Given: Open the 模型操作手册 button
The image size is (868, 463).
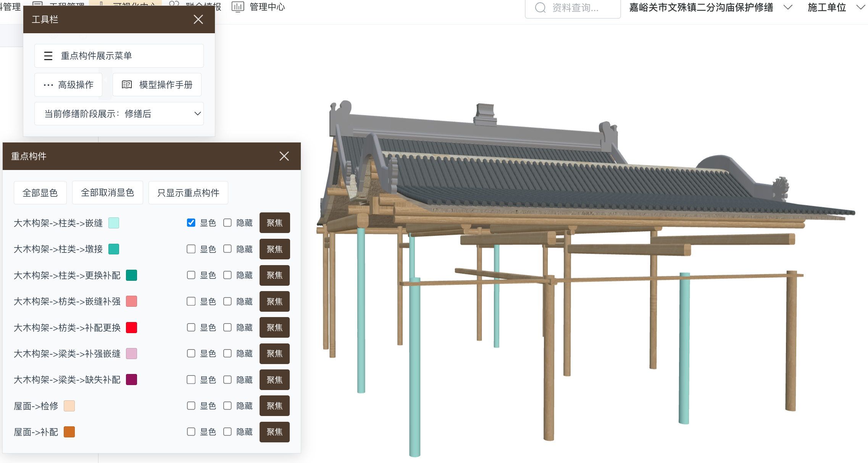Looking at the screenshot, I should pyautogui.click(x=157, y=85).
